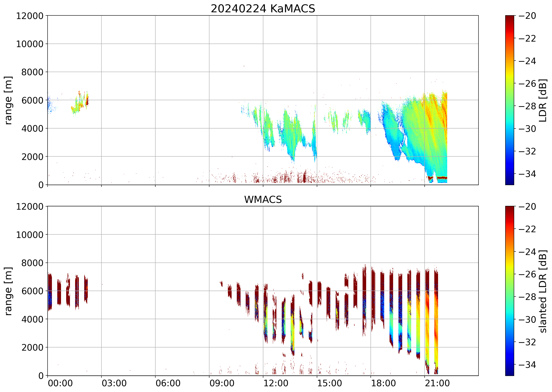Click the '12:00' time axis tick label
Viewport: 552px width, 392px height.
point(276,383)
